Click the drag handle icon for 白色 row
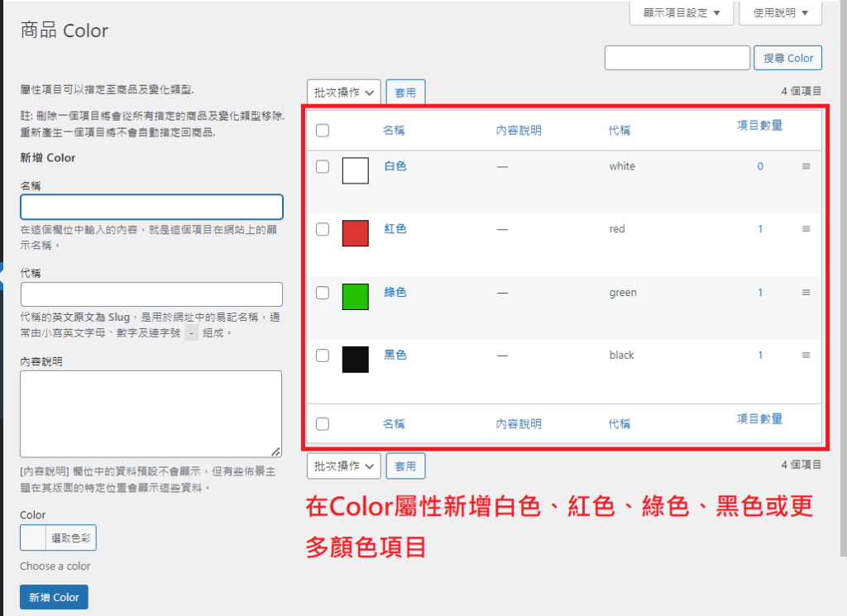Screen dimensions: 847x616 [806, 166]
